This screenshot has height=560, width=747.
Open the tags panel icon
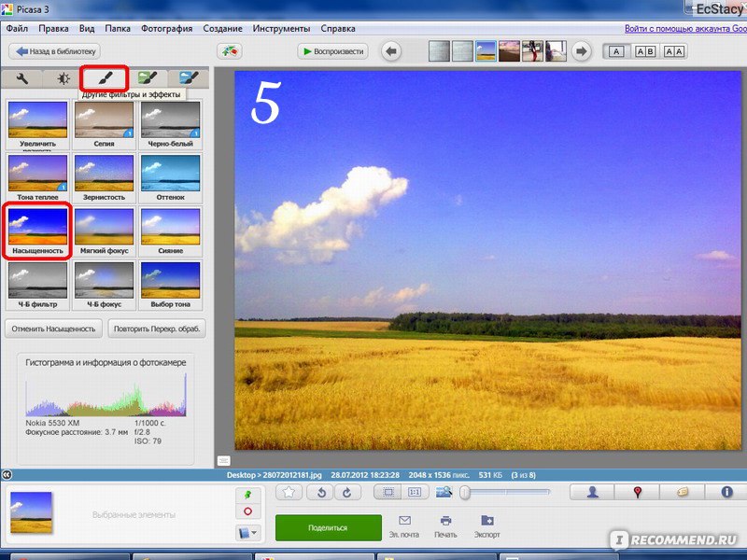(x=683, y=492)
